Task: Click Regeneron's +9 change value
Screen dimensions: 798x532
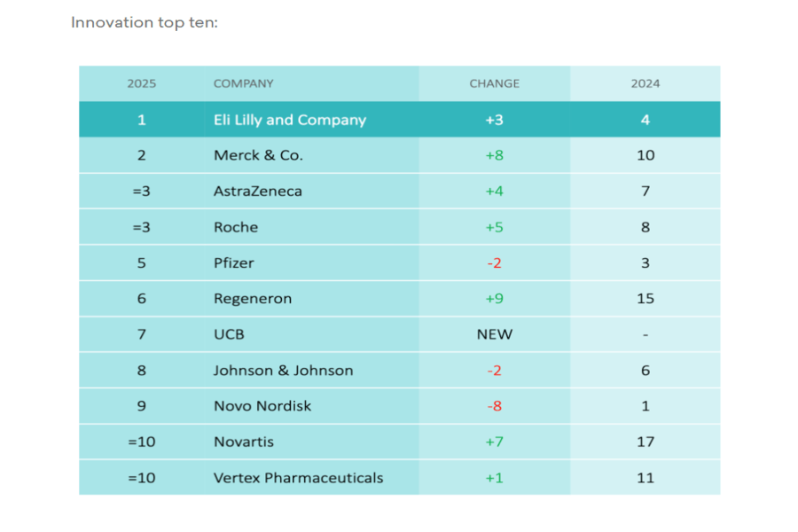Action: (x=494, y=299)
